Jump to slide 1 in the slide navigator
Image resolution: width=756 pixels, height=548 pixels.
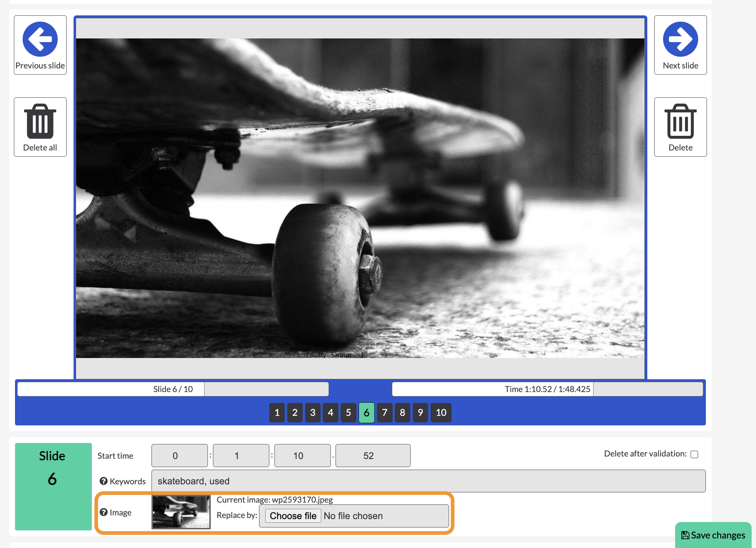tap(277, 413)
